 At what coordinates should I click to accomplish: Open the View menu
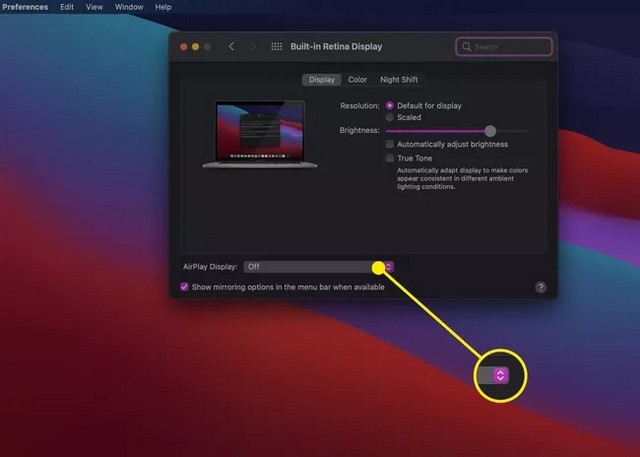[x=94, y=7]
